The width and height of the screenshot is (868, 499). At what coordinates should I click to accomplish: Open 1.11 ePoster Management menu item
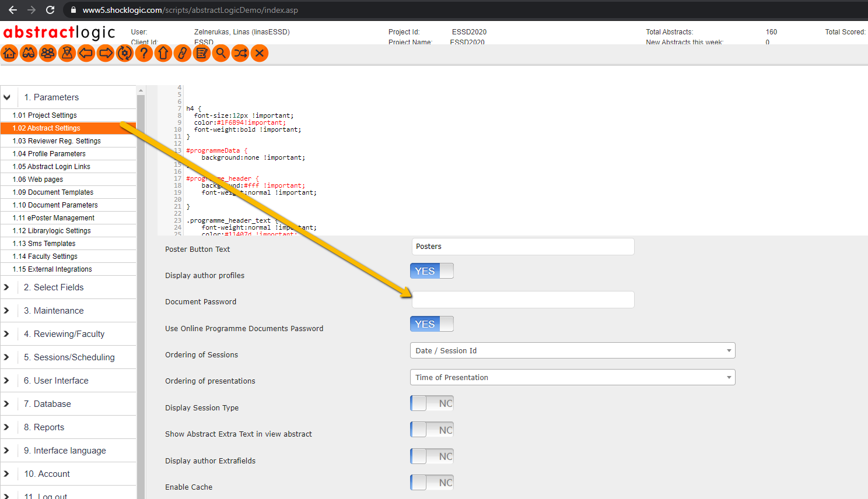pyautogui.click(x=54, y=218)
